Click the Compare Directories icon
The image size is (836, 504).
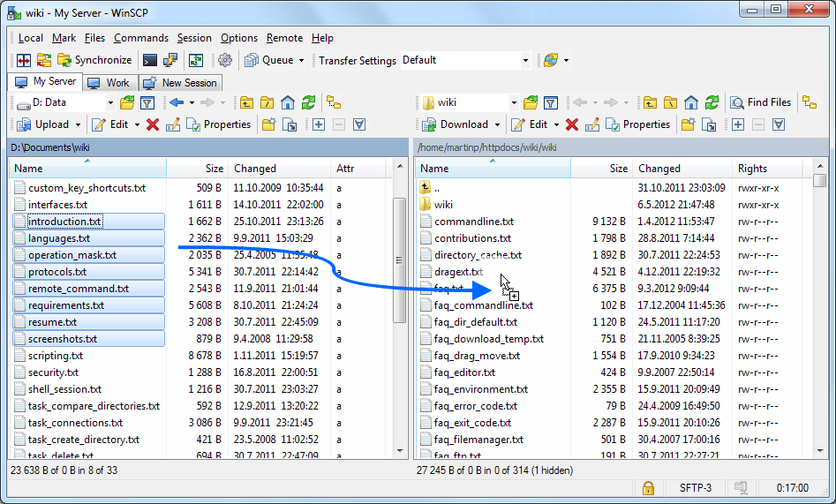pos(23,60)
